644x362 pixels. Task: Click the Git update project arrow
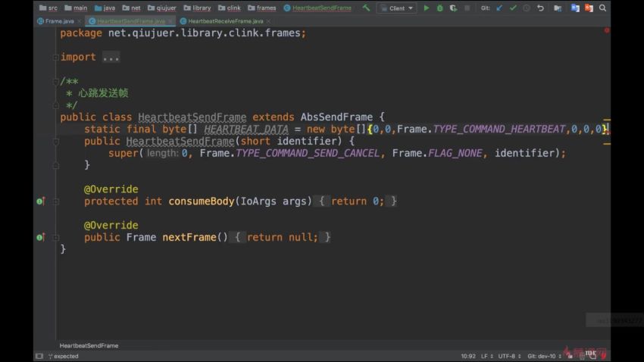click(499, 8)
